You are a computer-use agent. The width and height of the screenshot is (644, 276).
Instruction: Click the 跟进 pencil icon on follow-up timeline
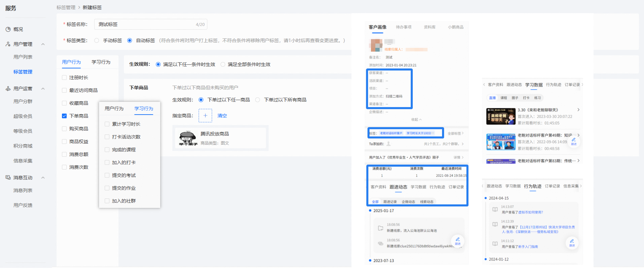tap(457, 240)
